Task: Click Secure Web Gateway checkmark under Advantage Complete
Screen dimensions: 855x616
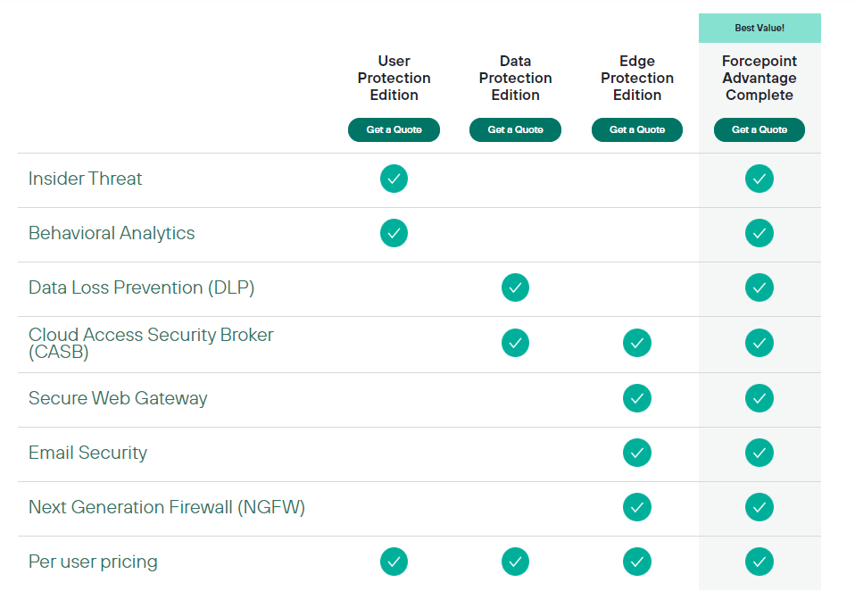Action: 759,398
